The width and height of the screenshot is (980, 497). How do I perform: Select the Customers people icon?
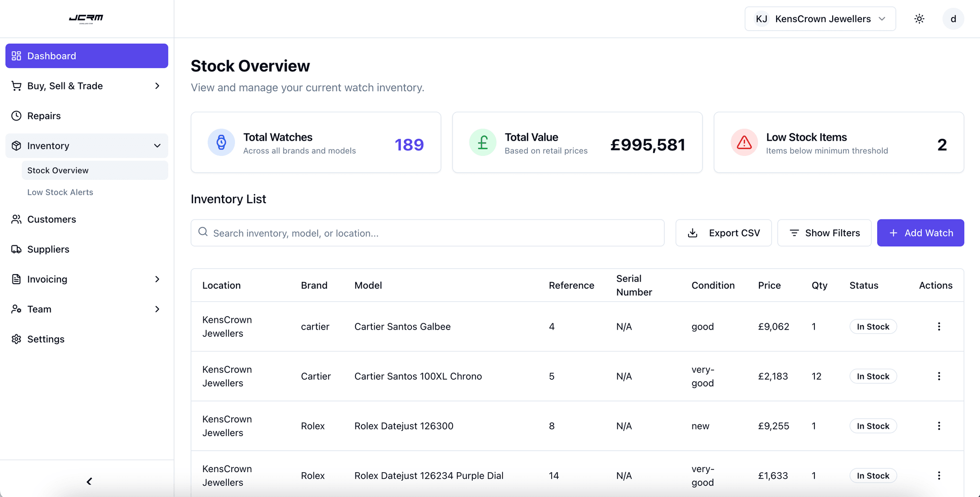[16, 219]
